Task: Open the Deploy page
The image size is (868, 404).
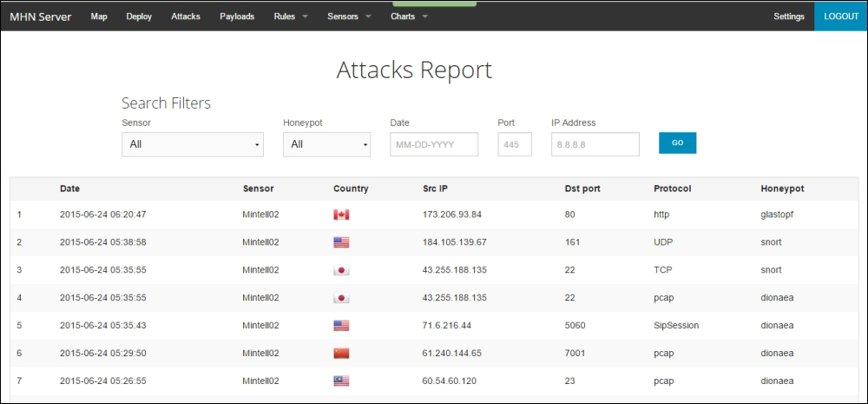Action: (139, 17)
